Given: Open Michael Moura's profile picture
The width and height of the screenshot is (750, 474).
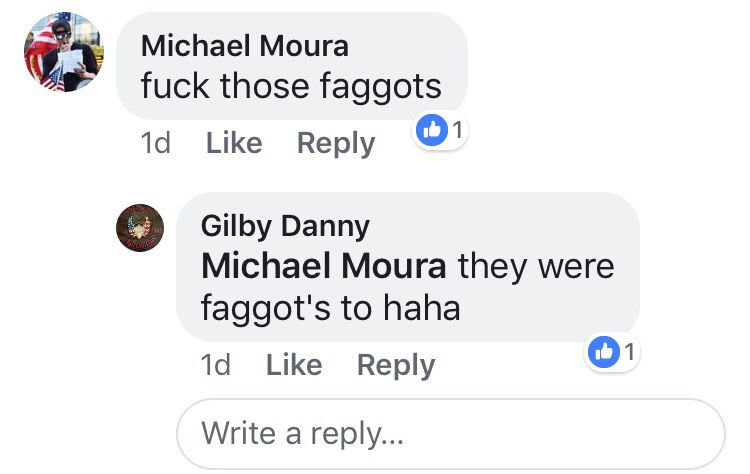Looking at the screenshot, I should click(64, 52).
